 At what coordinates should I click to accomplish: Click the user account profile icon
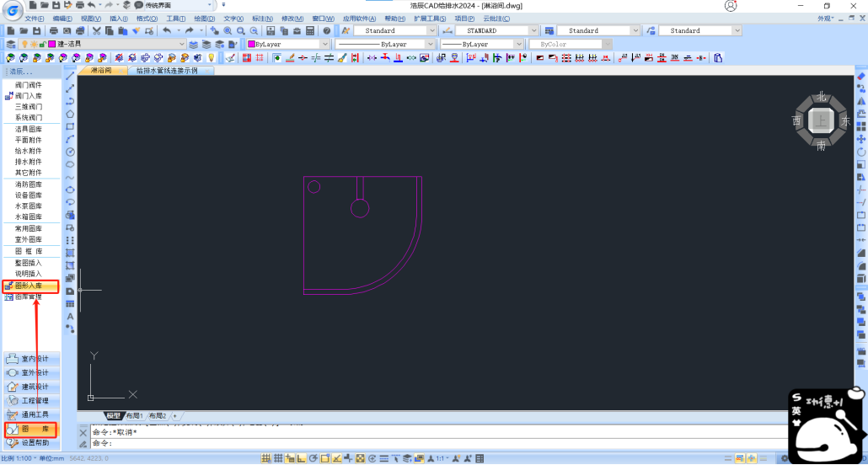730,6
